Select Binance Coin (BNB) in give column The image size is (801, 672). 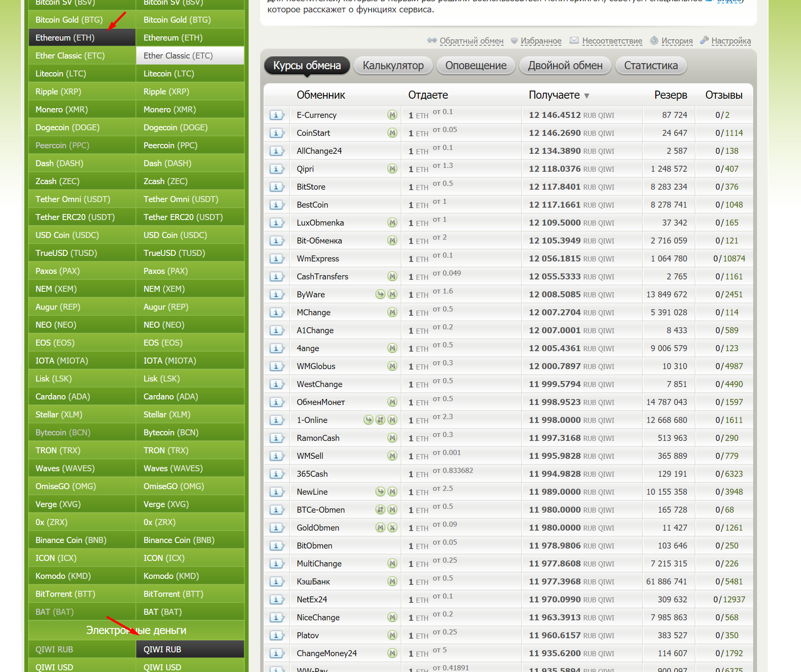click(x=82, y=540)
